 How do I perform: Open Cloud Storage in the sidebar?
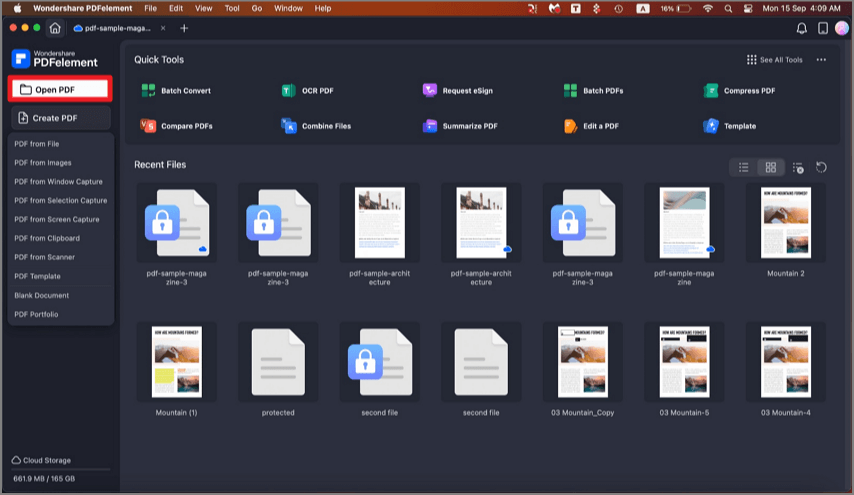tap(41, 460)
